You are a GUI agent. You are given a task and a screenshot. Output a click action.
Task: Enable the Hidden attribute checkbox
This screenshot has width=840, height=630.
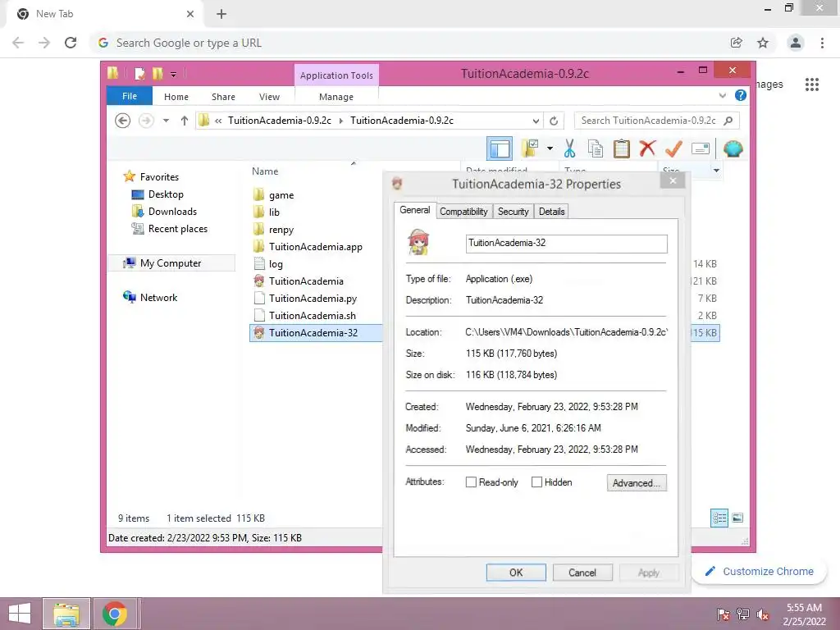[536, 482]
